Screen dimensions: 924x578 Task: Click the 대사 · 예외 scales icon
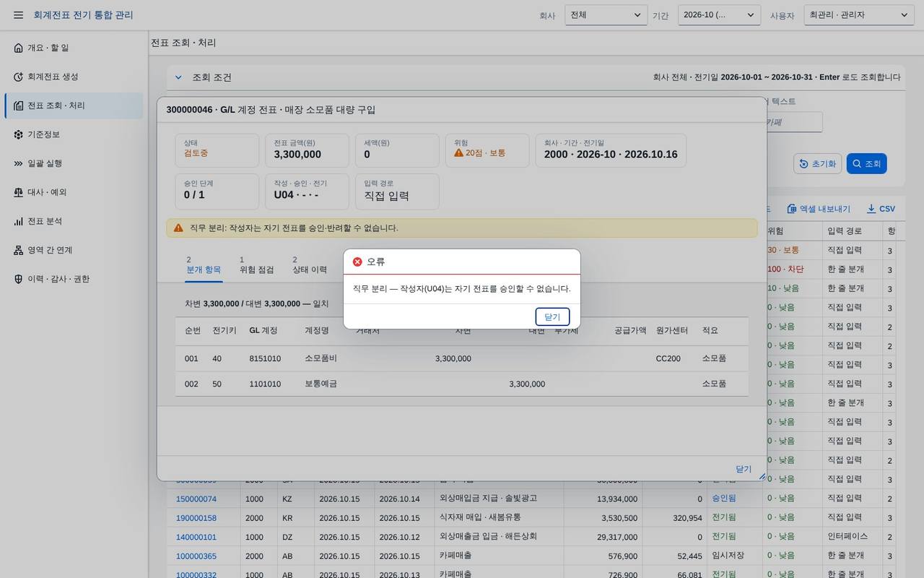[18, 192]
